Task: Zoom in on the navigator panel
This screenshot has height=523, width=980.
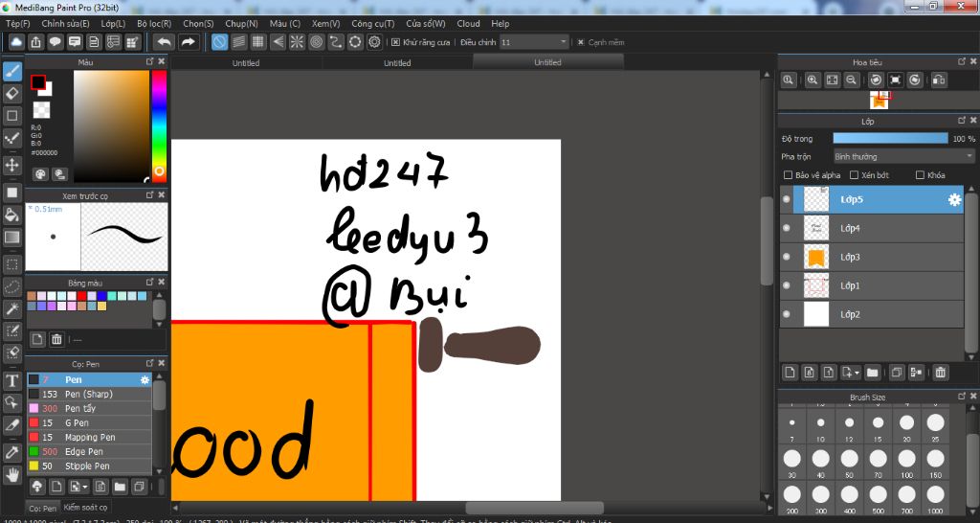Action: 813,80
